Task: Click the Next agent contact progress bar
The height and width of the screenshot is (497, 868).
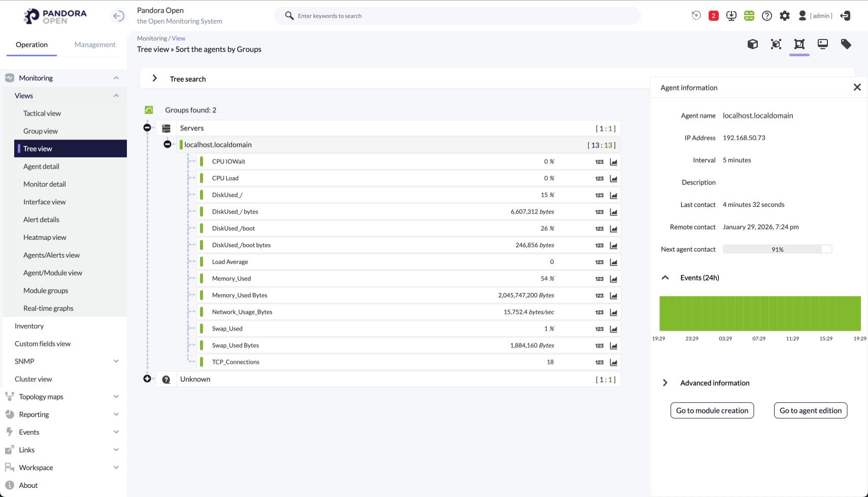Action: click(x=777, y=250)
